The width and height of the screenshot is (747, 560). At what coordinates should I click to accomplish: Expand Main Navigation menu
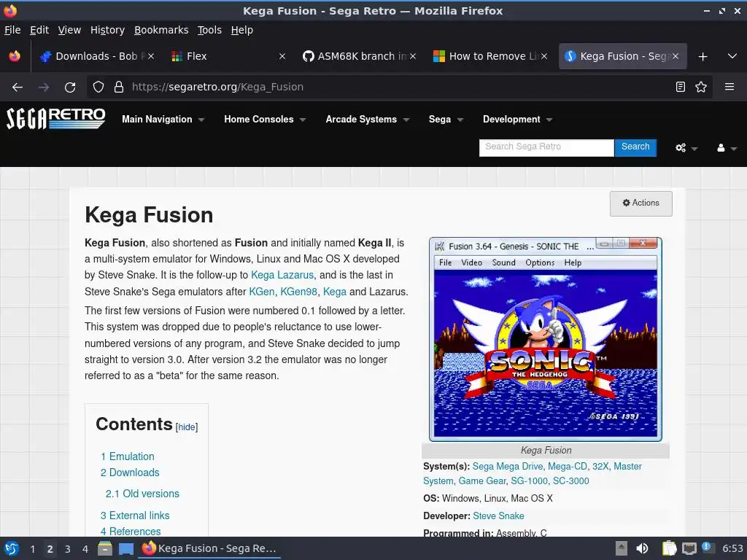pos(163,120)
